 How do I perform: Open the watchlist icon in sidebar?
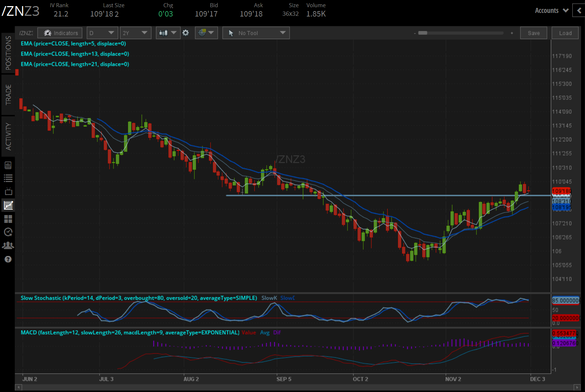8,178
